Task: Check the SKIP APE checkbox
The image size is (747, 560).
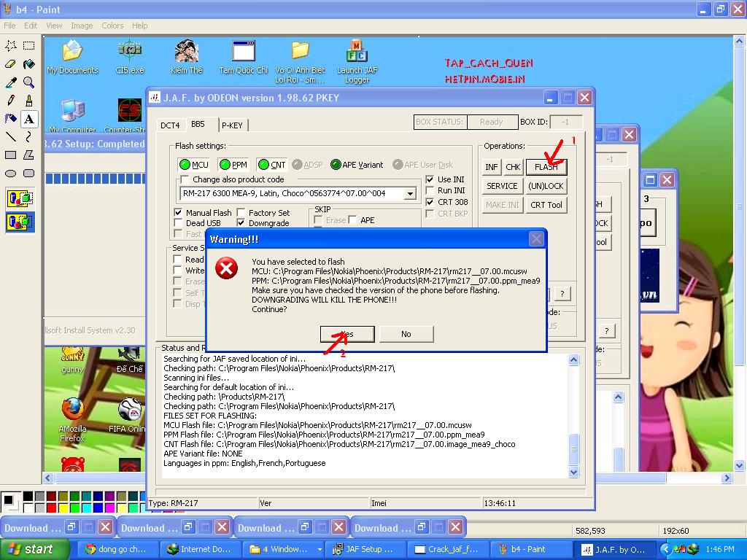Action: pyautogui.click(x=352, y=220)
